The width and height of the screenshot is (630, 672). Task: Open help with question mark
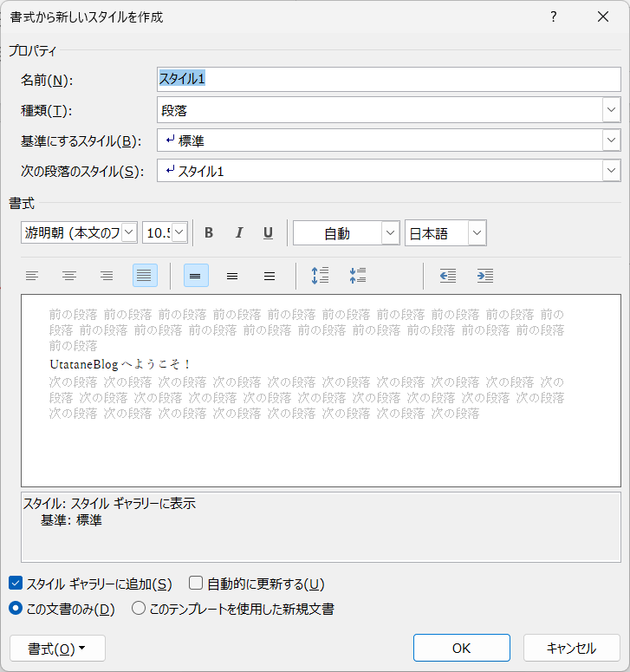pyautogui.click(x=554, y=16)
